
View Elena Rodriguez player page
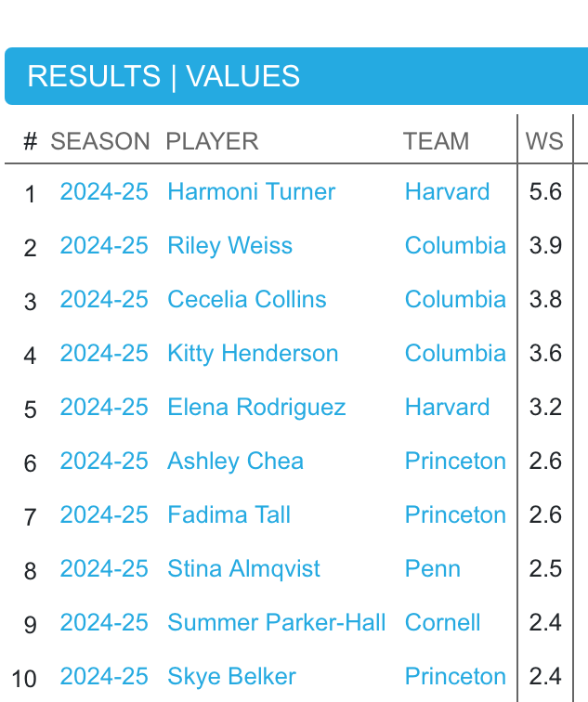point(256,408)
